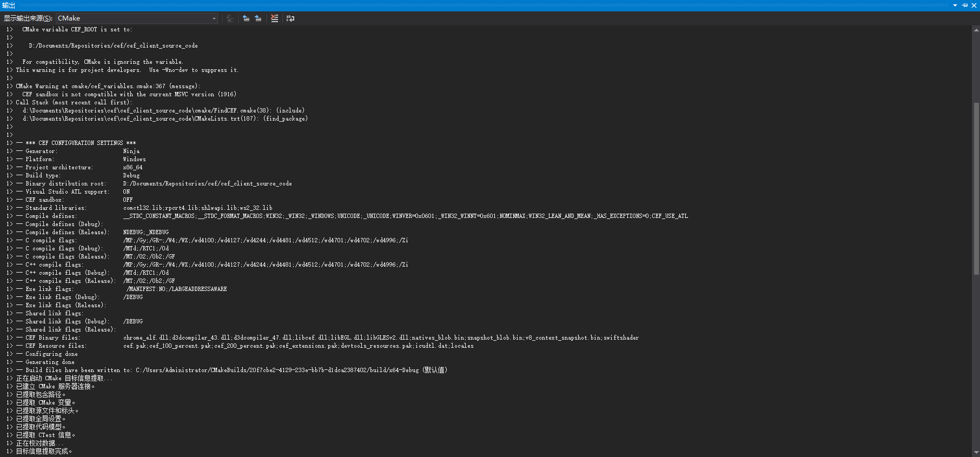Click the 'C++ compile flags (Release)' line

pos(96,281)
